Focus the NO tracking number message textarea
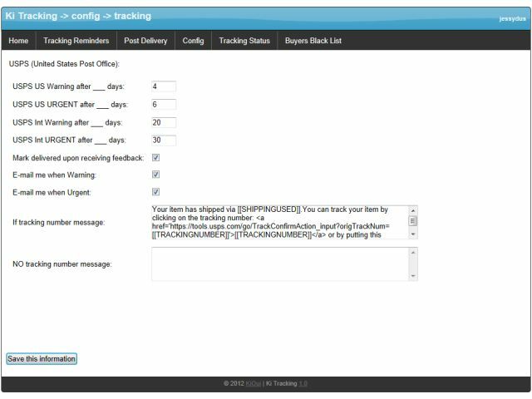The width and height of the screenshot is (532, 399). coord(278,264)
